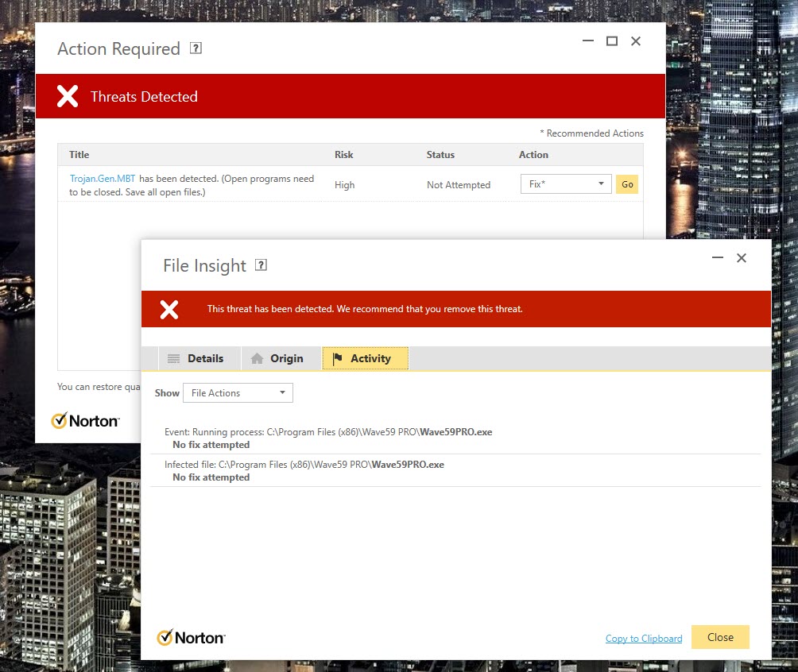Click the High risk value
Screen dimensions: 798x672
point(344,185)
